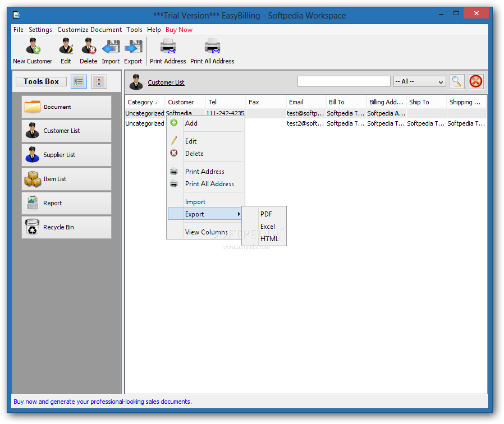Choose Delete in the context menu
Image resolution: width=504 pixels, height=424 pixels.
pos(206,154)
